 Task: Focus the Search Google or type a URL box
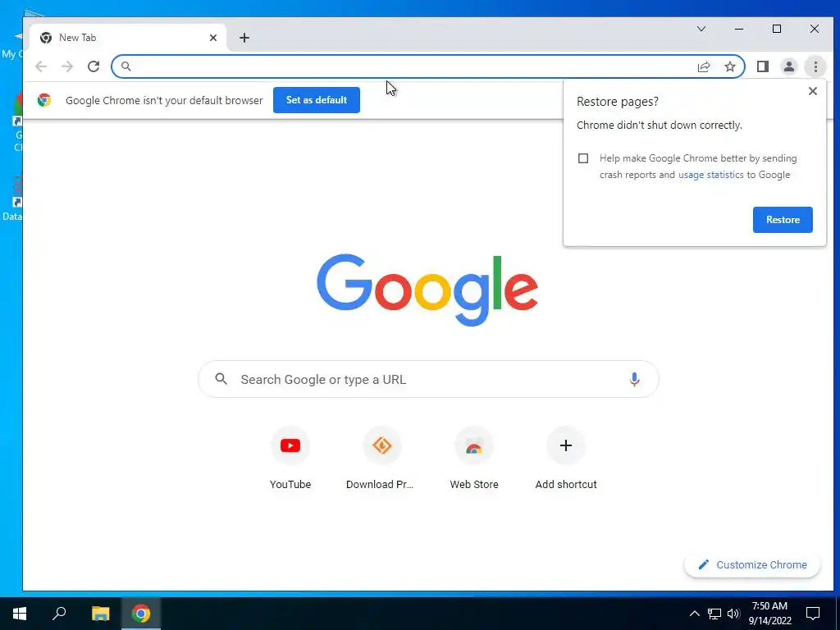click(428, 379)
